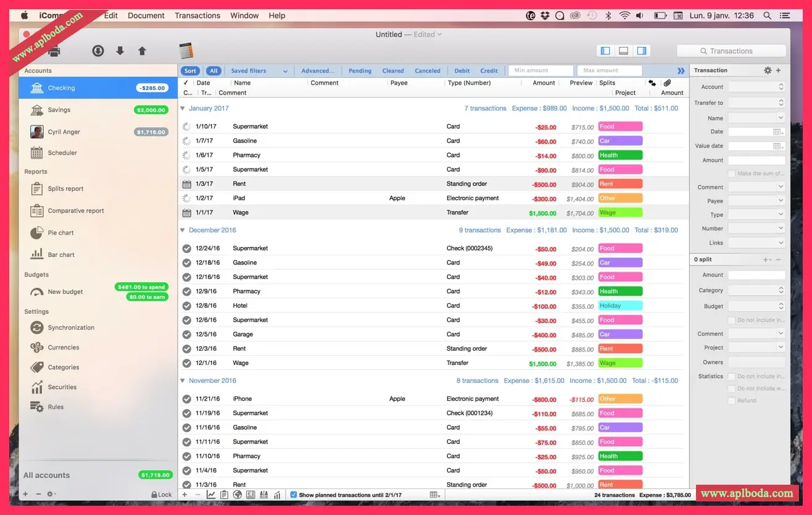The image size is (812, 515).
Task: Open the Saved filters dropdown
Action: coord(259,71)
